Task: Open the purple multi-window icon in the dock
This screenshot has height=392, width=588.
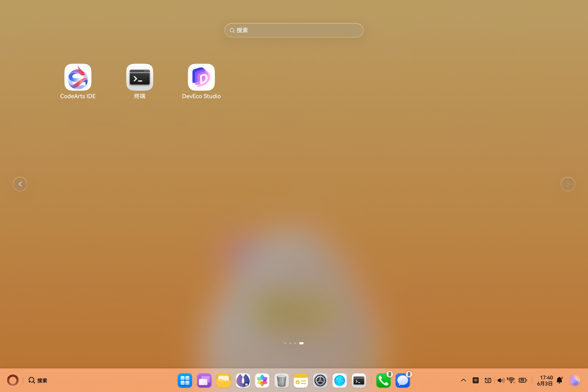Action: pyautogui.click(x=204, y=381)
